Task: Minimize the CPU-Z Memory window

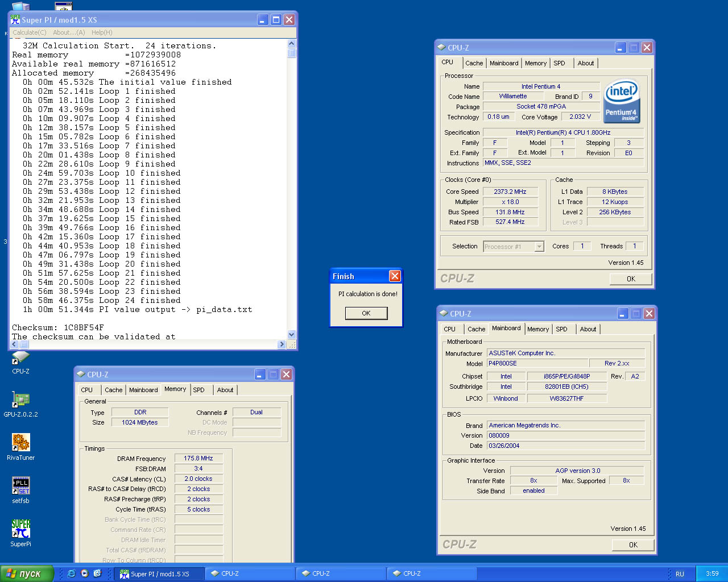Action: pyautogui.click(x=260, y=374)
